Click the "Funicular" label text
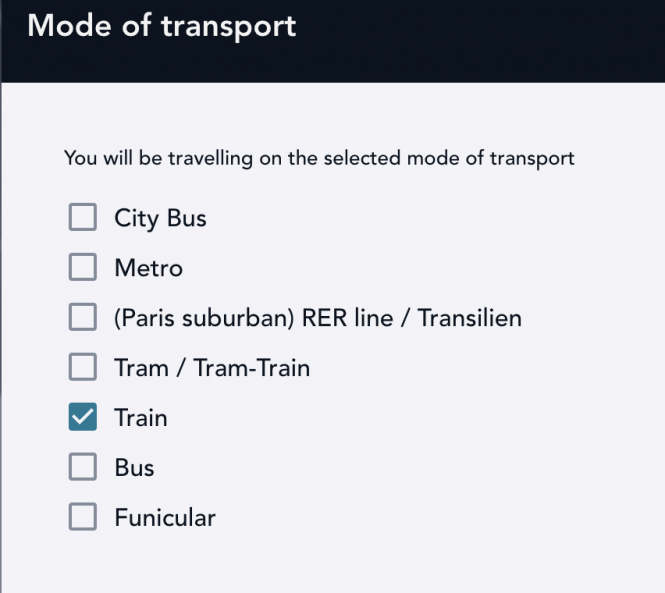This screenshot has width=665, height=593. click(165, 517)
